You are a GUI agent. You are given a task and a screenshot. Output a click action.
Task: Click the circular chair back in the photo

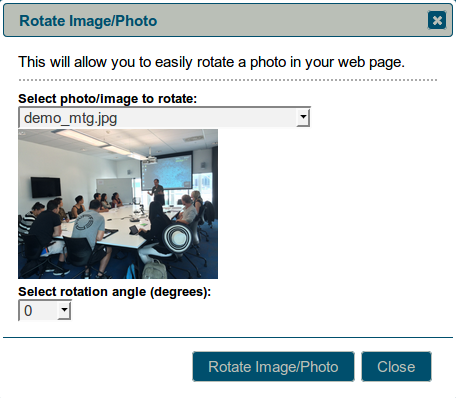click(177, 238)
